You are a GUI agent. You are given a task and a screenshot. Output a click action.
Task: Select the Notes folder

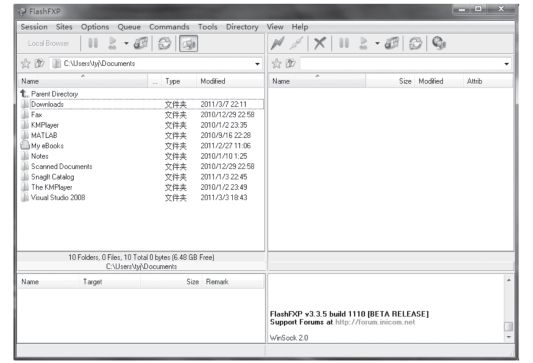[40, 156]
